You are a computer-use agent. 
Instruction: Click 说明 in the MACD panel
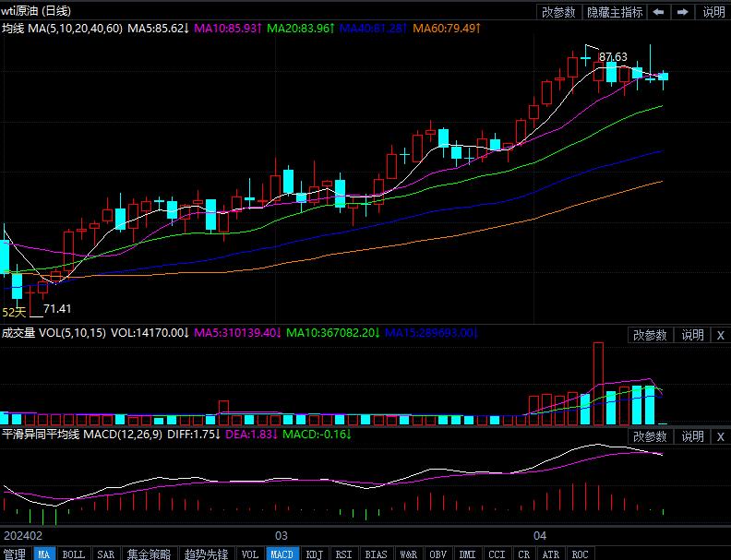coord(692,436)
